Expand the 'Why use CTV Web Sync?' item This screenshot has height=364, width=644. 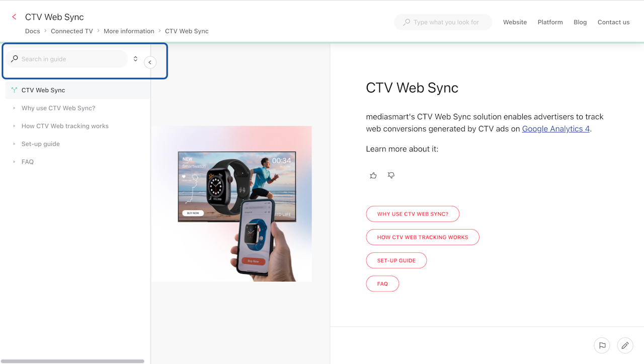tap(14, 108)
